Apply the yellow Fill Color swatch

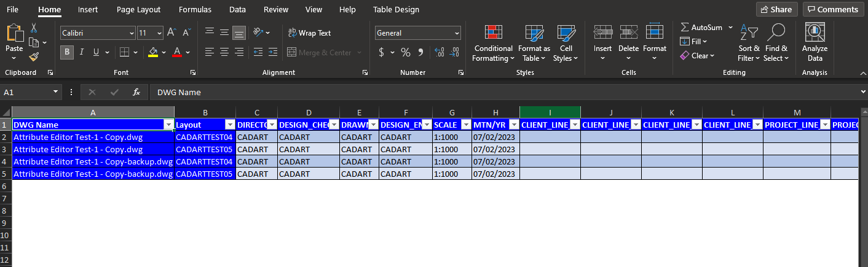point(153,52)
